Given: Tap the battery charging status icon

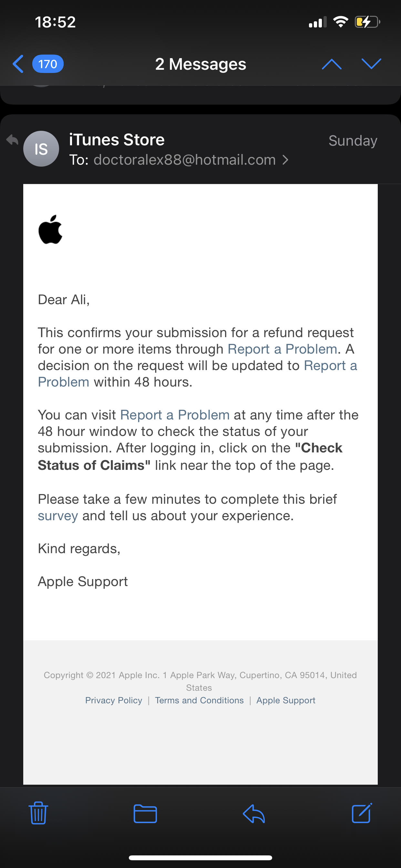Looking at the screenshot, I should (x=367, y=22).
